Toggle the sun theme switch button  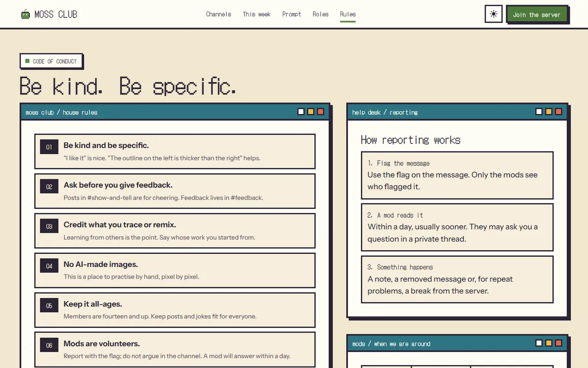493,14
